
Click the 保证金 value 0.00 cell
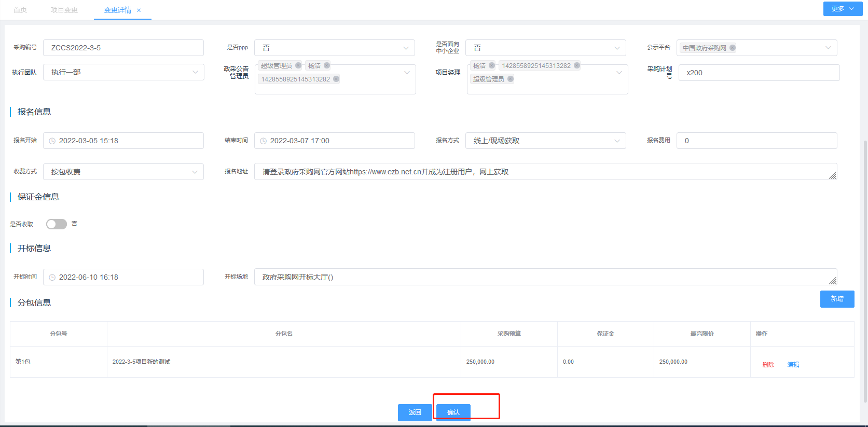point(605,362)
